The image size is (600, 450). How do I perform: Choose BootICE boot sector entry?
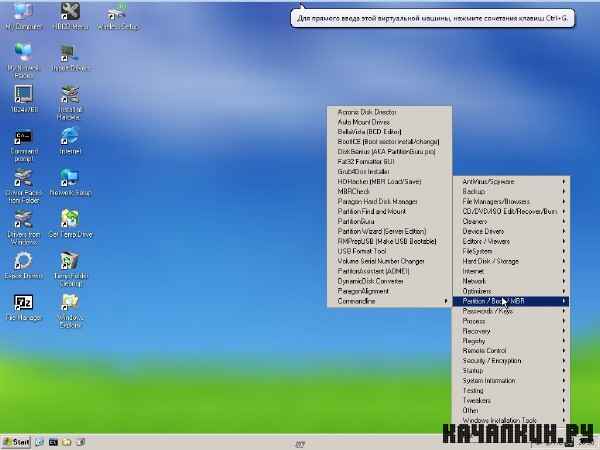389,142
